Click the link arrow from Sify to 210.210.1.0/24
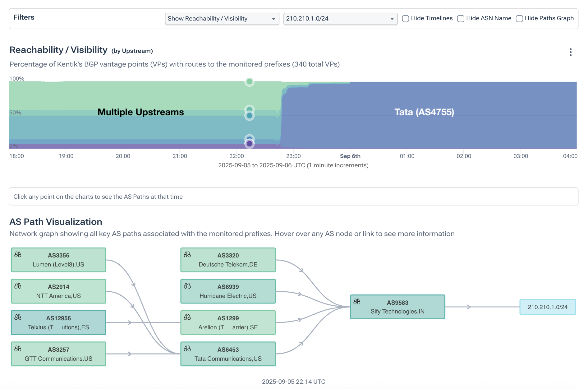Screen dimensions: 588x389 (469, 307)
